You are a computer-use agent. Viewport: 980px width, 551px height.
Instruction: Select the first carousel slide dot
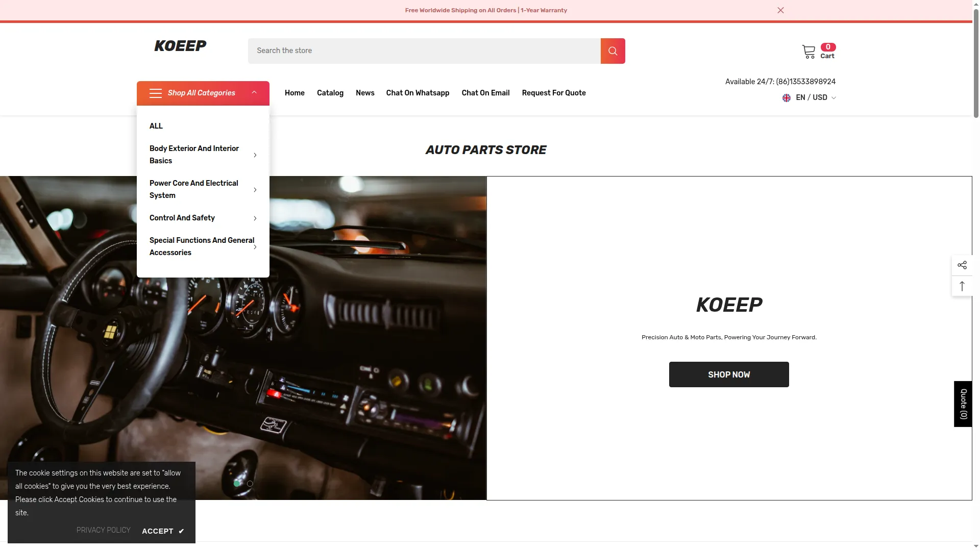(x=237, y=483)
